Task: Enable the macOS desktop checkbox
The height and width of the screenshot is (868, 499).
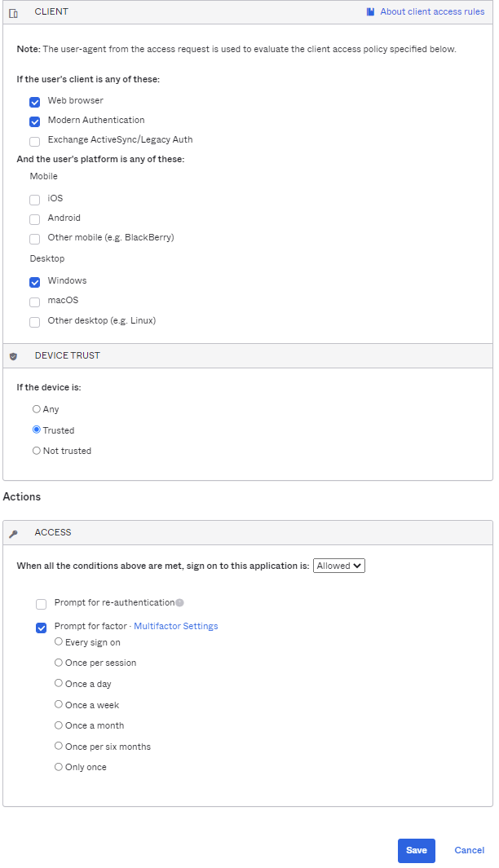Action: point(35,302)
